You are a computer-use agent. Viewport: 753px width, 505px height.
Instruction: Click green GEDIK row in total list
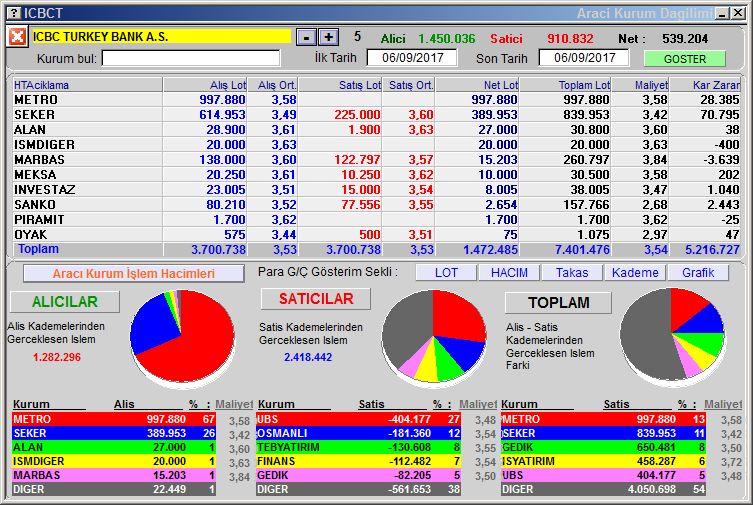pos(604,447)
